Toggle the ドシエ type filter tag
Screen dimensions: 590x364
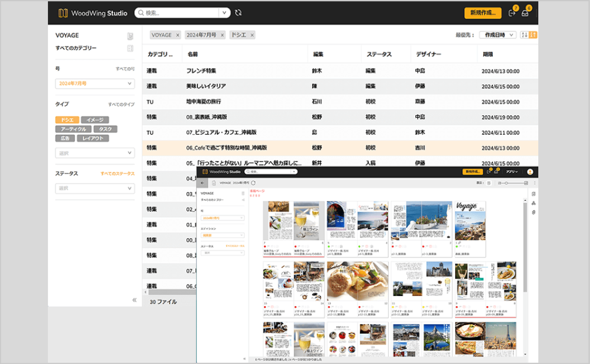(x=67, y=120)
